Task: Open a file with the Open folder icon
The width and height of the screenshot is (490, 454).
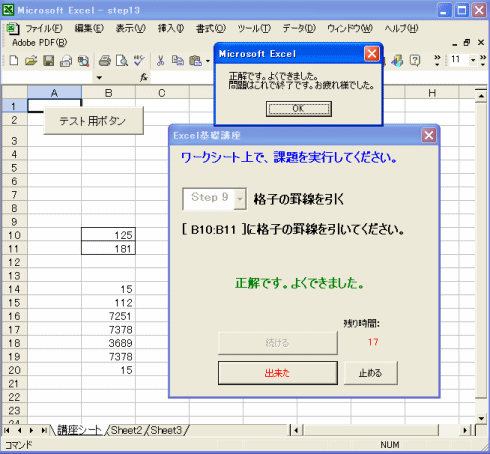Action: pyautogui.click(x=31, y=61)
